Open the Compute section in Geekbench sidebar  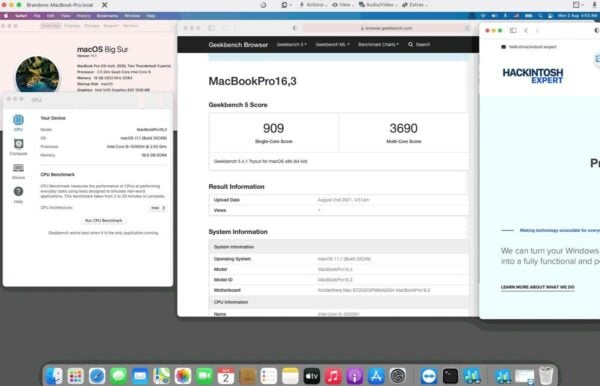18,144
